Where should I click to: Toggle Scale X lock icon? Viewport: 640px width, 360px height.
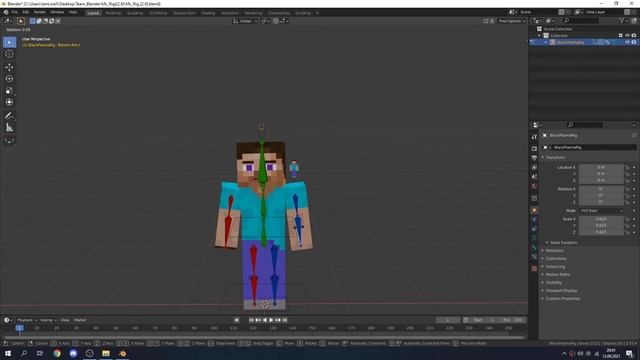(627, 219)
